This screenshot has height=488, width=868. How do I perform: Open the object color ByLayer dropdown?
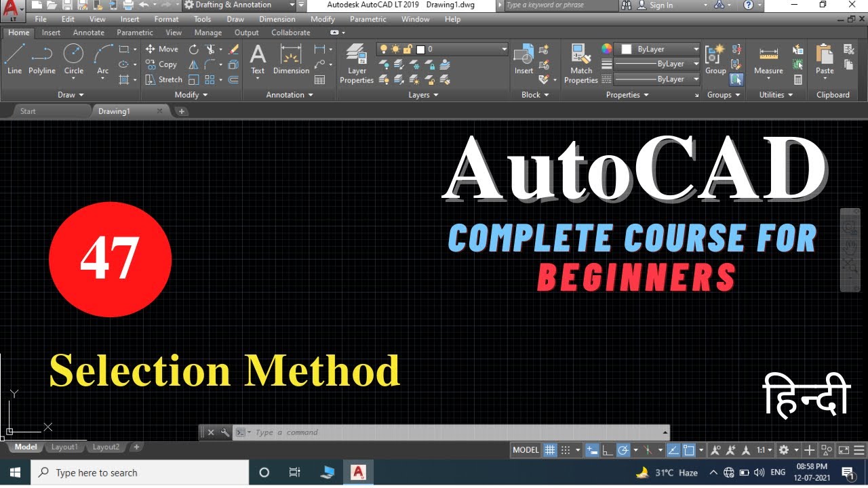coord(657,49)
